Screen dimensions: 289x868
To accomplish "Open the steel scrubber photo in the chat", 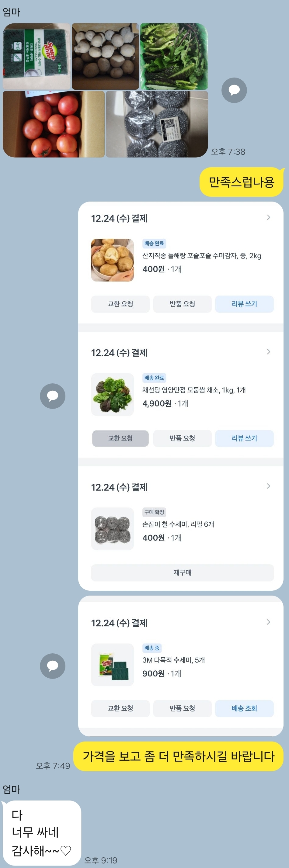I will coord(157,124).
